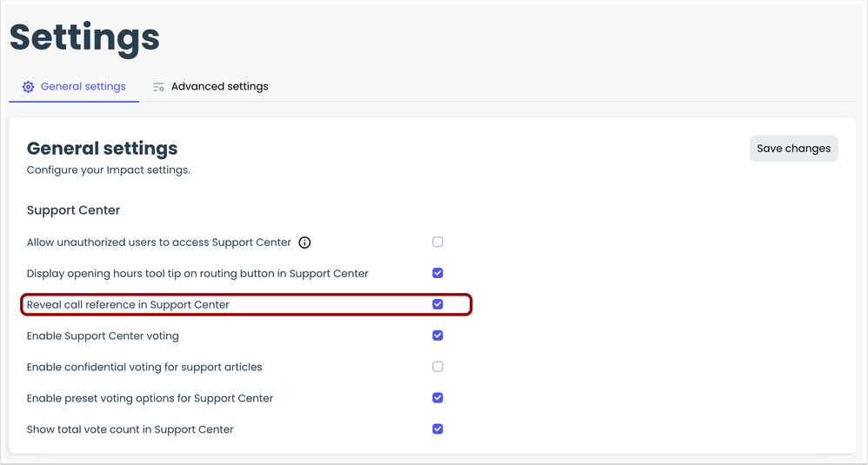Screen dimensions: 868x465
Task: Click the info icon beside unauthorized users setting
Action: pos(304,242)
